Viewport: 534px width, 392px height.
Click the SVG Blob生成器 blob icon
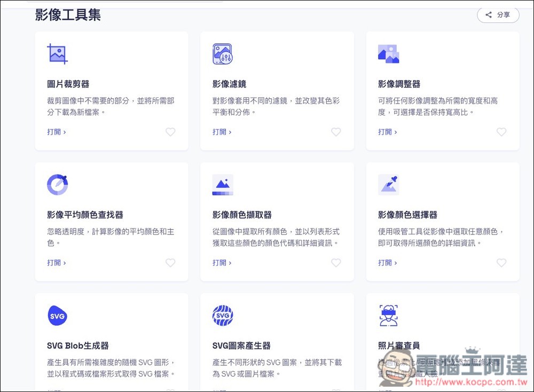(x=57, y=315)
